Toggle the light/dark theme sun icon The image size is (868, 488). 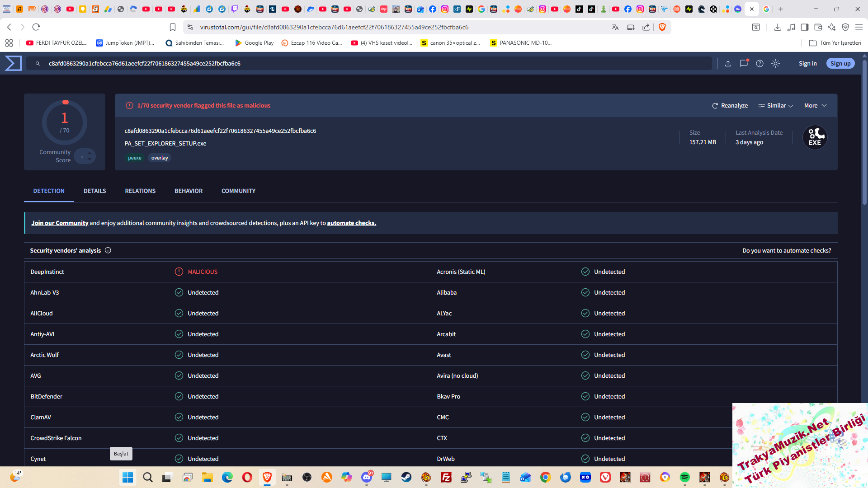[x=776, y=64]
